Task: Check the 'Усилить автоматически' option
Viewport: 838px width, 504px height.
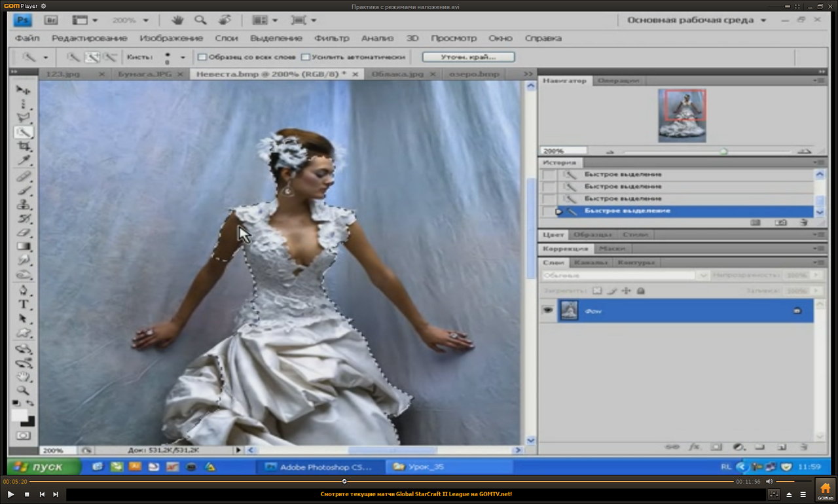Action: click(306, 58)
